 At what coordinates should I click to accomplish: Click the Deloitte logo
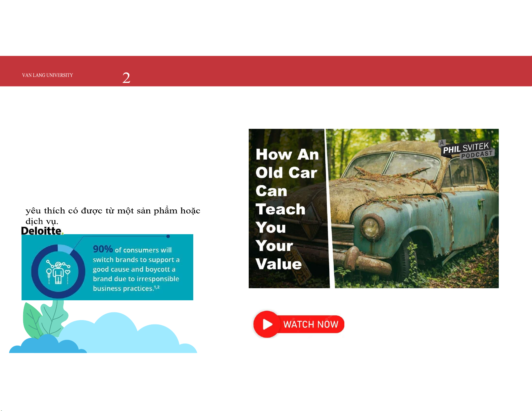pyautogui.click(x=42, y=231)
